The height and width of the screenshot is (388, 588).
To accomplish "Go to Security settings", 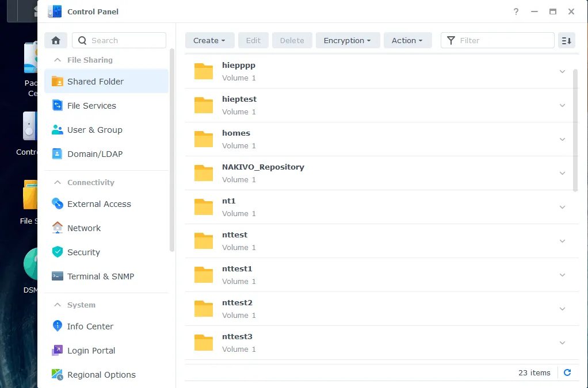I will click(x=83, y=252).
